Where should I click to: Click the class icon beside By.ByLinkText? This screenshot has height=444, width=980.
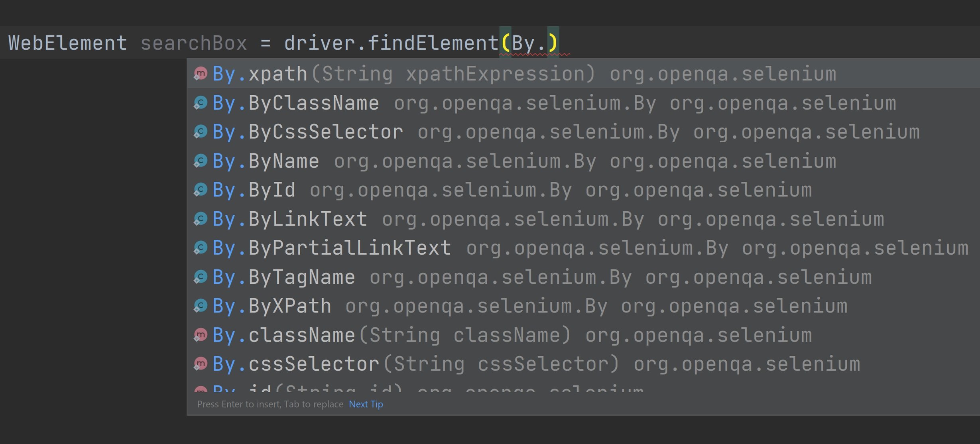click(201, 219)
